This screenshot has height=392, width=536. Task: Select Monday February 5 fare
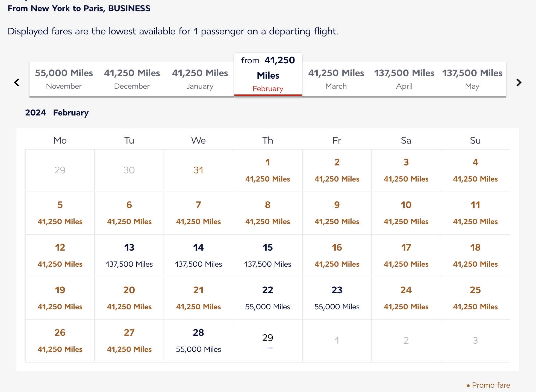coord(60,213)
